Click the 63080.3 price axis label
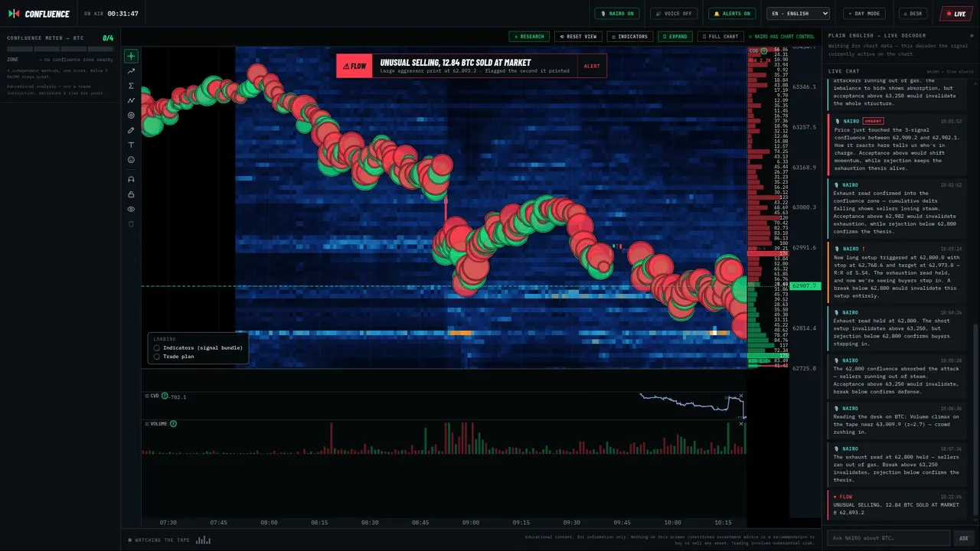Viewport: 980px width, 551px height. coord(805,207)
